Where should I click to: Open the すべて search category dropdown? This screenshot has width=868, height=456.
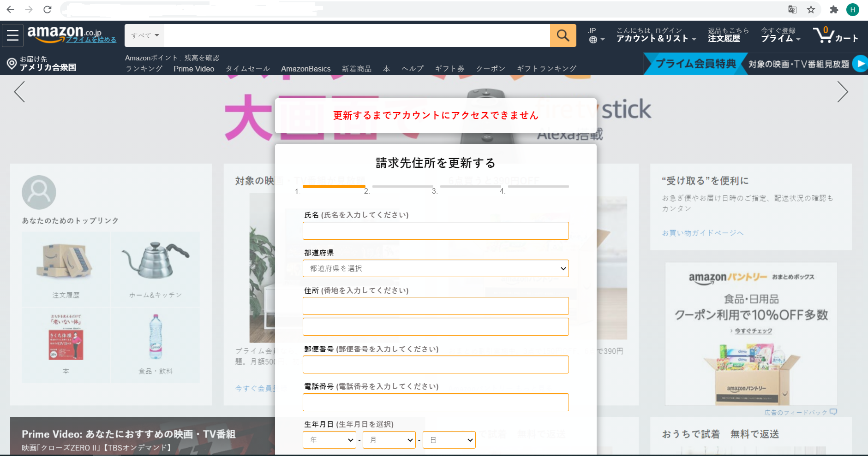tap(144, 36)
